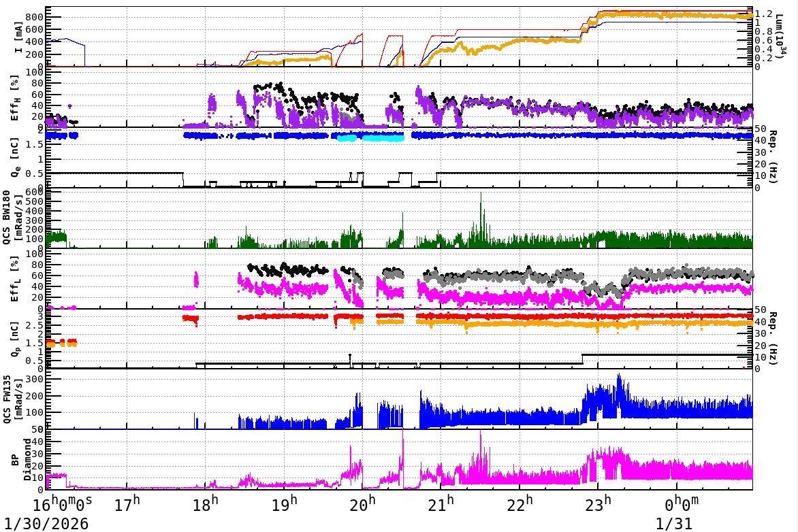Click "Rep. (Hz)" label beside Q_e panel

pyautogui.click(x=773, y=157)
